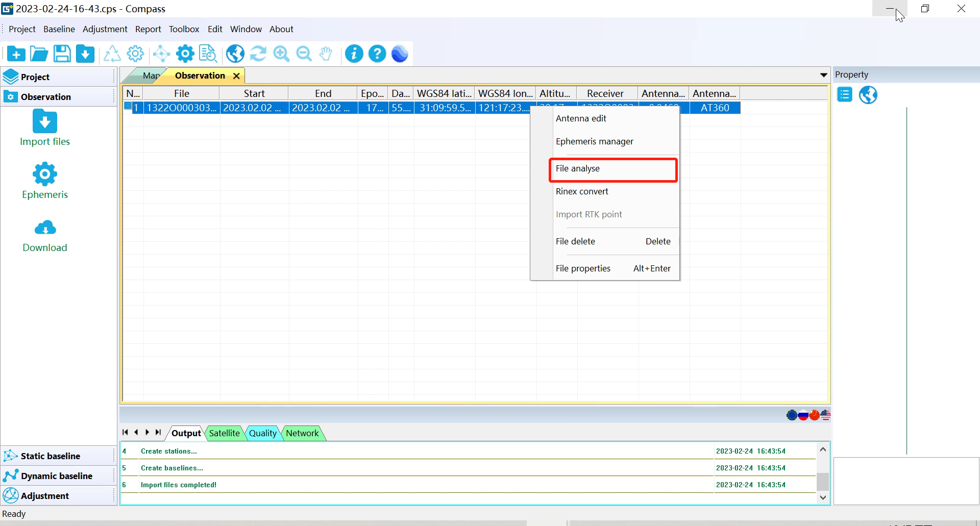980x526 pixels.
Task: Close the Observation tab
Action: click(236, 76)
